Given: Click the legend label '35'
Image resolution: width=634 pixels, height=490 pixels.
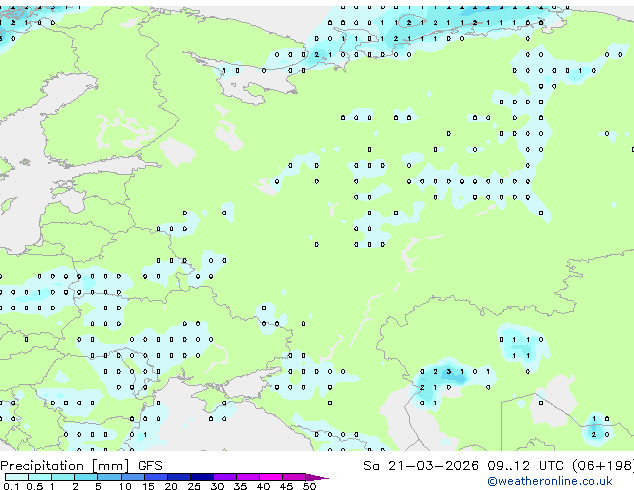Looking at the screenshot, I should point(240,486).
